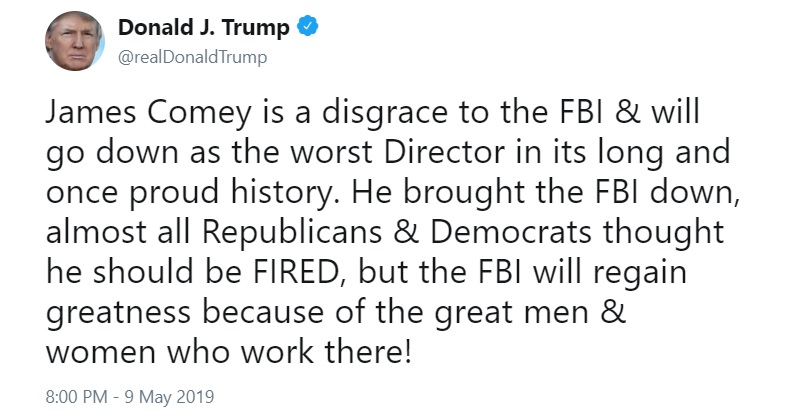Open the round profile avatar photo

pyautogui.click(x=75, y=41)
